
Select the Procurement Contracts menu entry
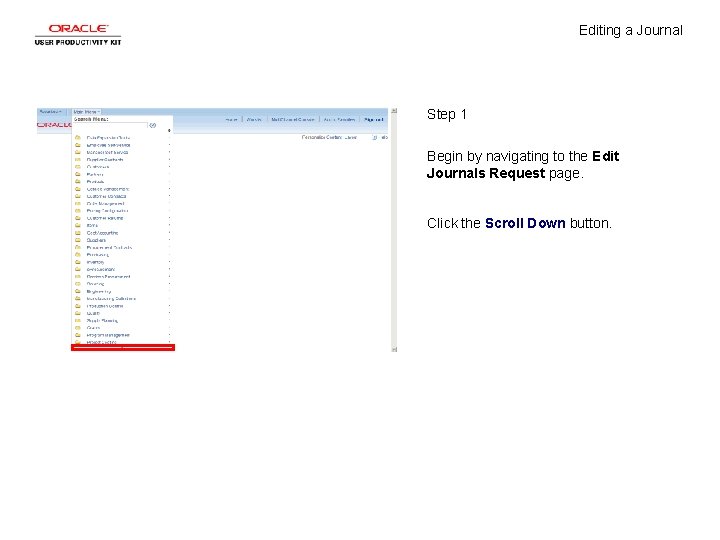(109, 248)
